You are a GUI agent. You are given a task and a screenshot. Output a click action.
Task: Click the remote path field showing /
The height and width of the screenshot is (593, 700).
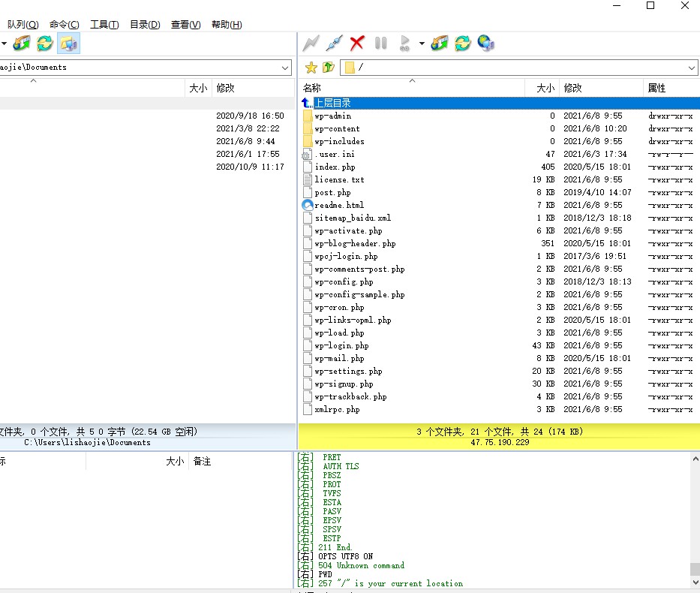point(519,68)
